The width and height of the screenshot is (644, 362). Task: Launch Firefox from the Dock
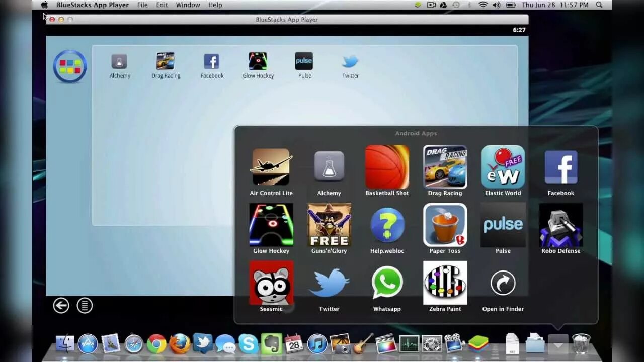click(x=180, y=343)
